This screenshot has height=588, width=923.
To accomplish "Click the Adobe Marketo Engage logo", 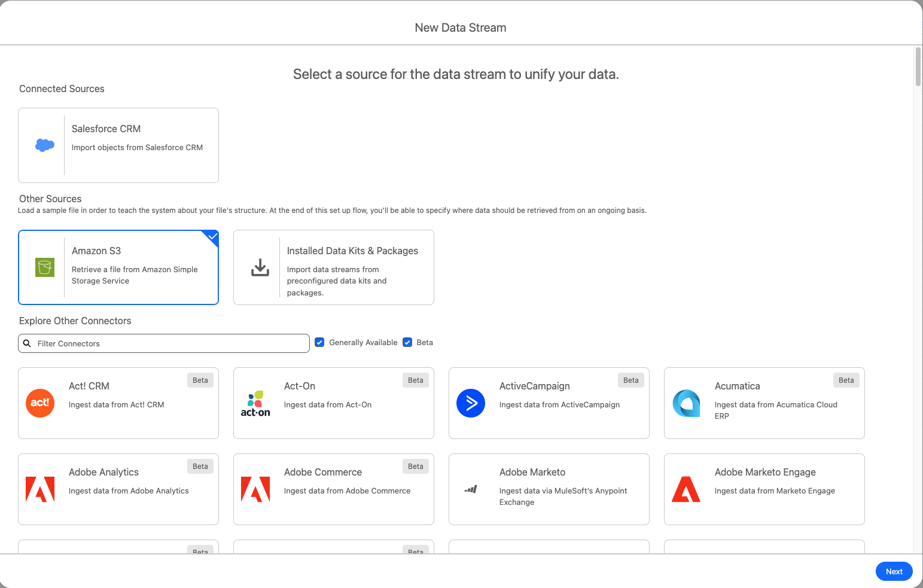I will pyautogui.click(x=686, y=489).
